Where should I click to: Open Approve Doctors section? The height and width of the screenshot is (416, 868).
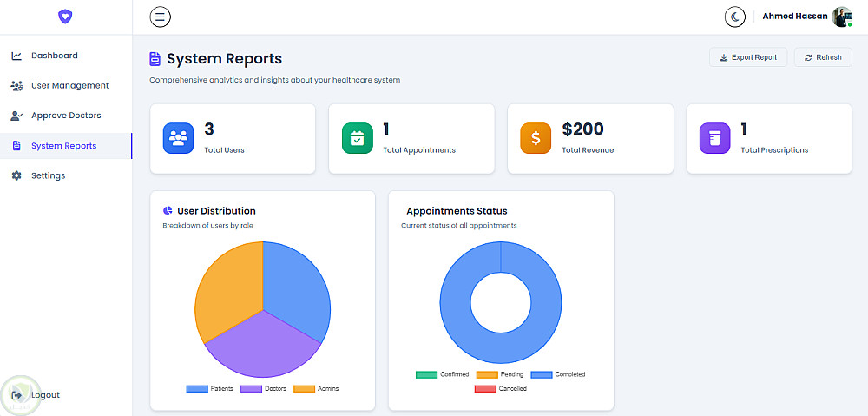click(x=66, y=116)
